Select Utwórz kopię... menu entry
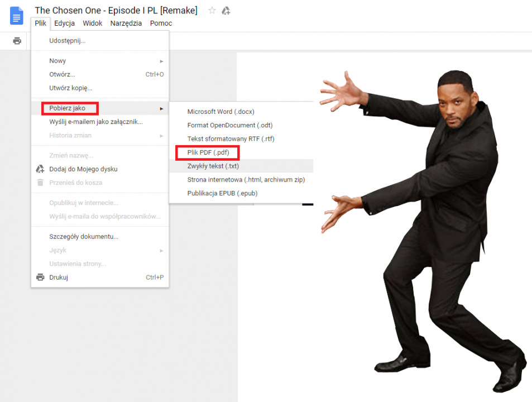 [70, 88]
